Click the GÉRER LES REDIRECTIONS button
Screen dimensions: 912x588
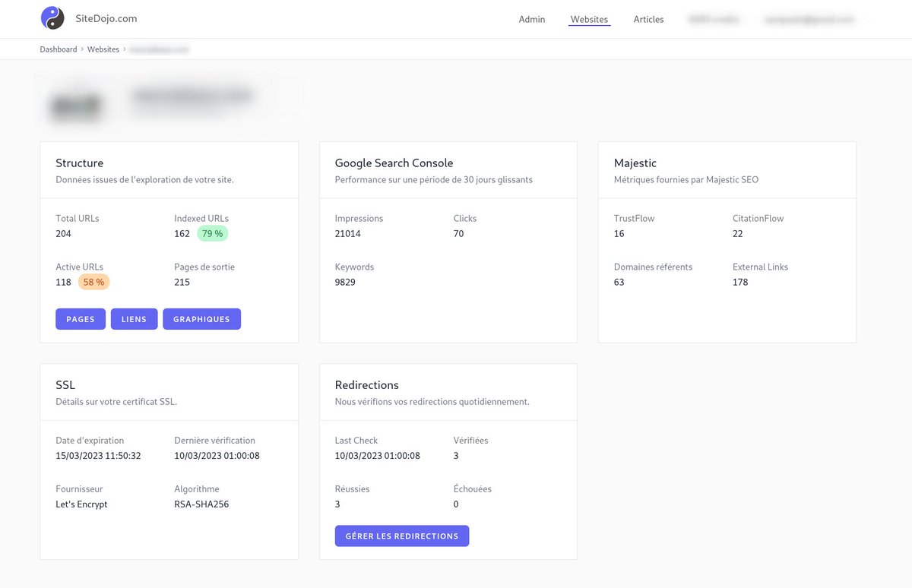pos(401,536)
